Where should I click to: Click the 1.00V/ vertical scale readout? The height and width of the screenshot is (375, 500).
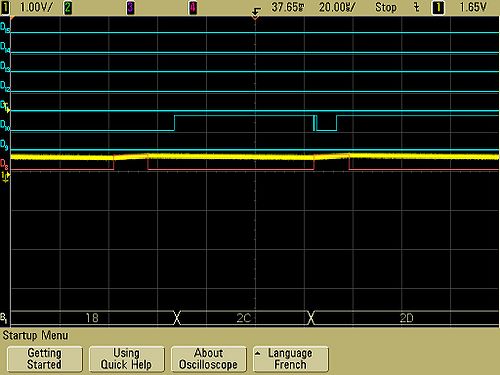point(36,7)
